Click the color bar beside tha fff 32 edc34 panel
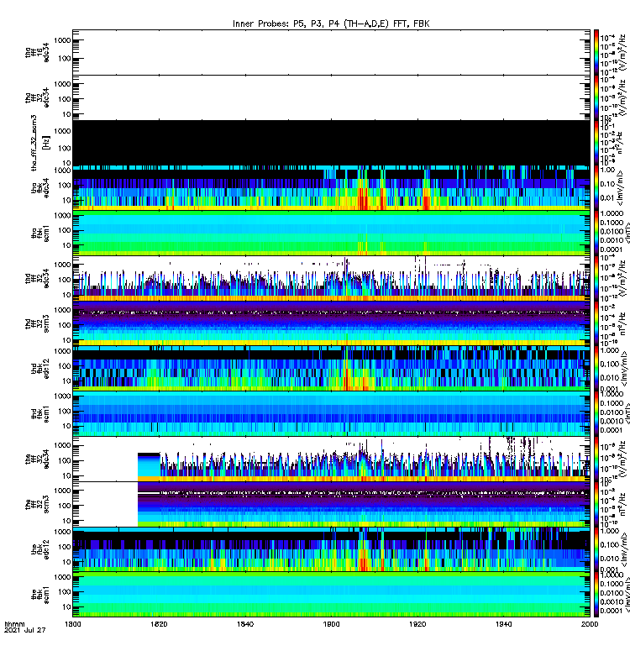630x672 pixels. pos(596,97)
